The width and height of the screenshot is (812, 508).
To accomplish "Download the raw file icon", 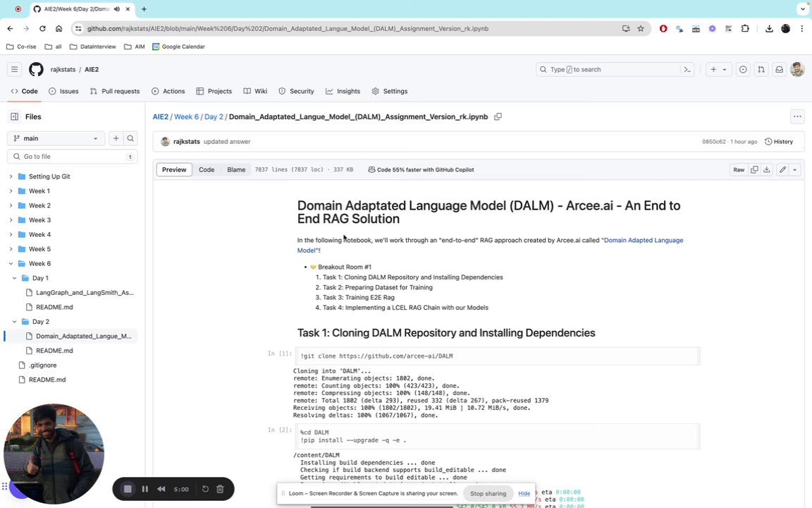I will (x=767, y=169).
